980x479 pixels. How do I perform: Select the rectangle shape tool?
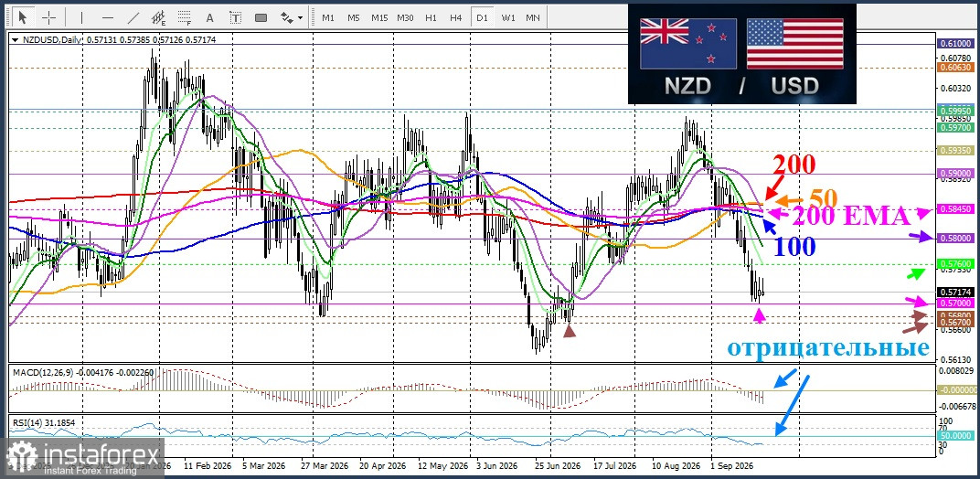pyautogui.click(x=261, y=16)
